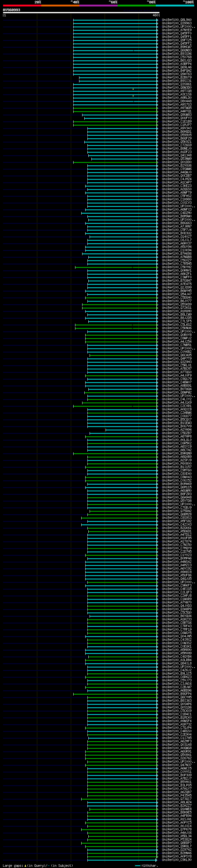Image resolution: width=197 pixels, height=868 pixels.
Task: Click the UniRef100_P53824 hit label
Action: click(176, 839)
